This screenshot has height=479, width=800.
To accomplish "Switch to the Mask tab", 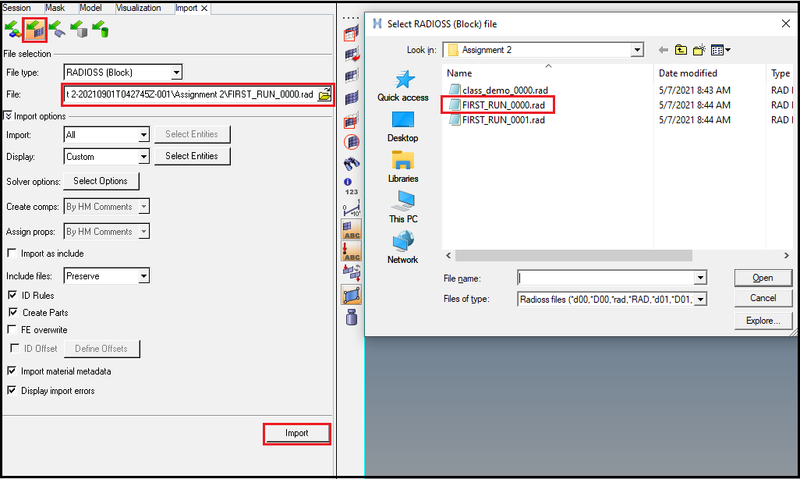I will 55,8.
